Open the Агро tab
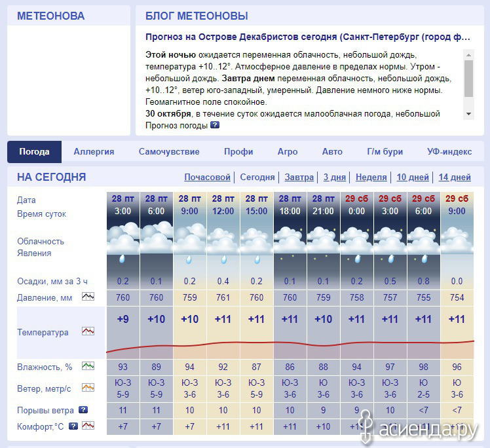The height and width of the screenshot is (448, 490). pos(288,151)
